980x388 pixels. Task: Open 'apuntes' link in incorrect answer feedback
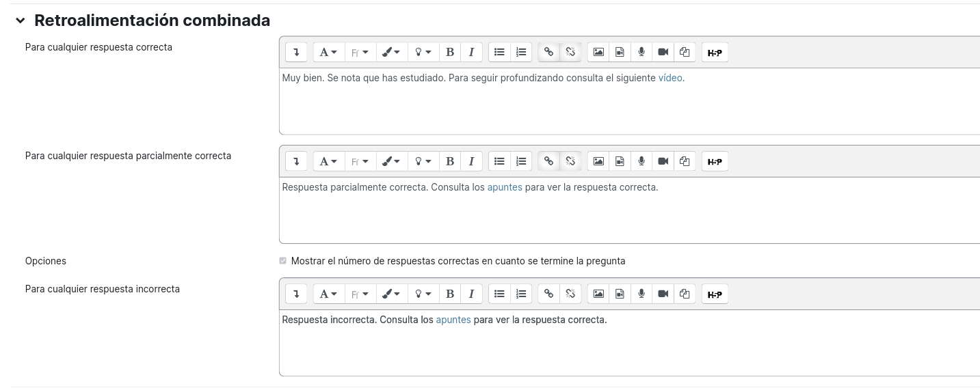pyautogui.click(x=453, y=320)
